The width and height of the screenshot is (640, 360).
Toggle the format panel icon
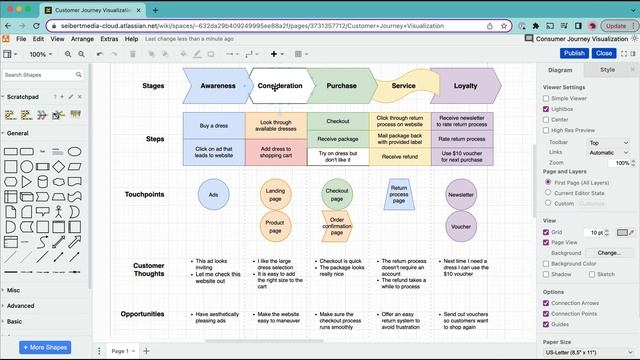coord(633,53)
